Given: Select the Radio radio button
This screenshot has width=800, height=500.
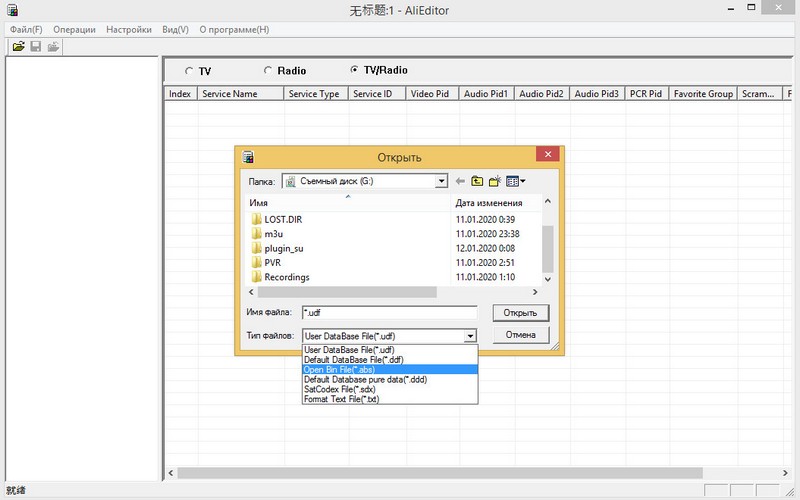Looking at the screenshot, I should (x=268, y=70).
